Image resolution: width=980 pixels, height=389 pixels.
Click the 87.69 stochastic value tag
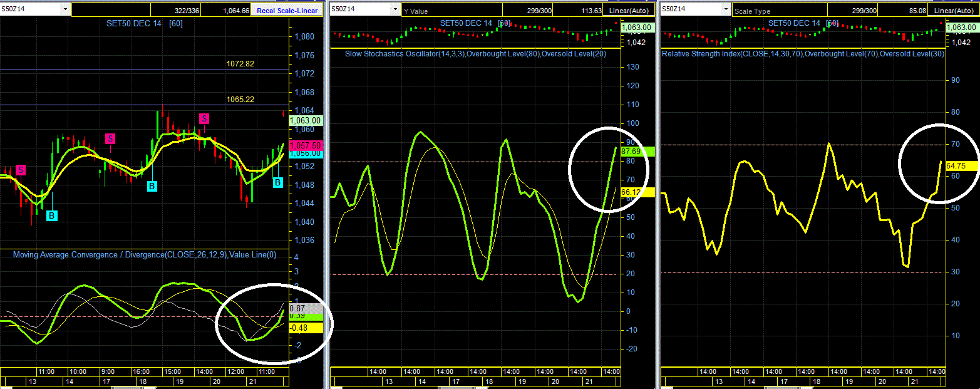[637, 151]
